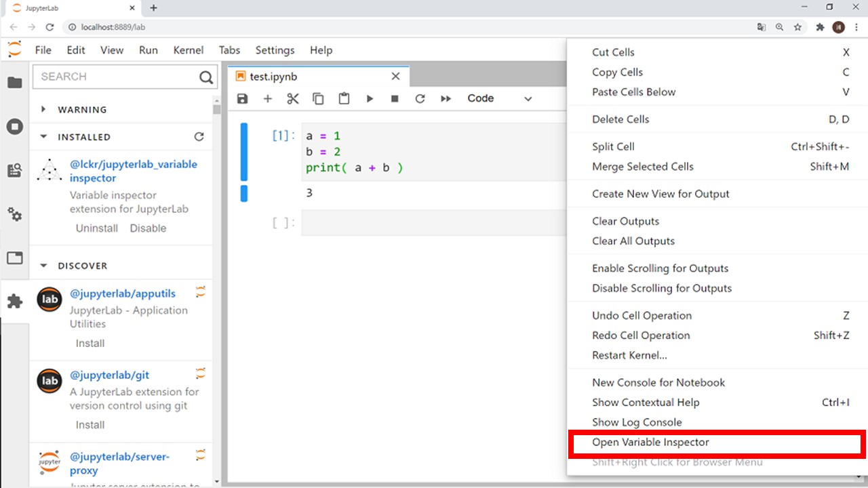Screen dimensions: 868x488
Task: Select the Extension Manager puzzle icon in sidebar
Action: tap(14, 302)
